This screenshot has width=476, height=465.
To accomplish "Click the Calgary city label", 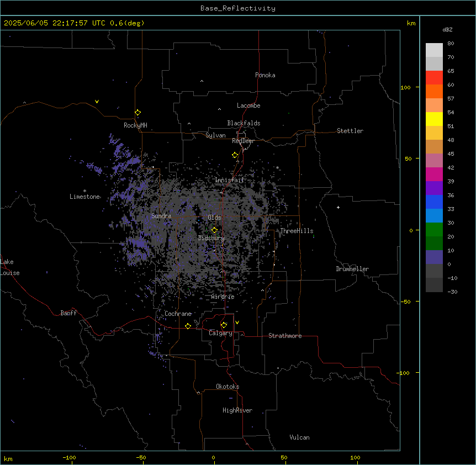I will pyautogui.click(x=220, y=333).
